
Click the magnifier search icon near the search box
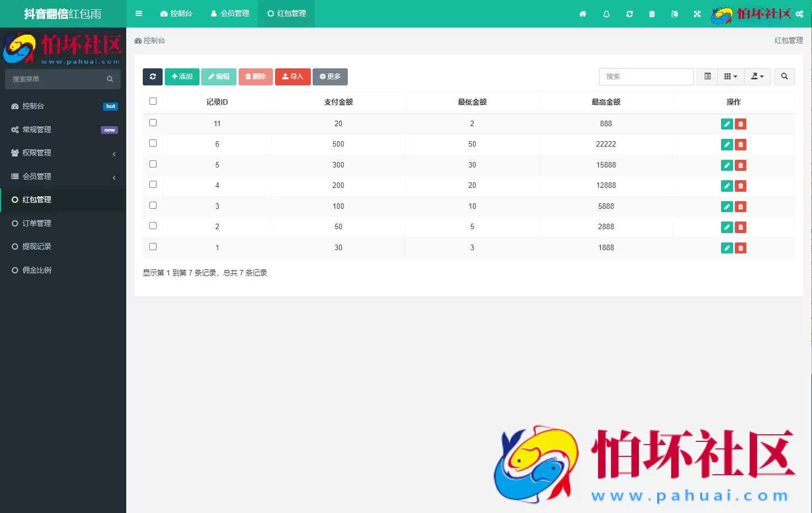[784, 77]
